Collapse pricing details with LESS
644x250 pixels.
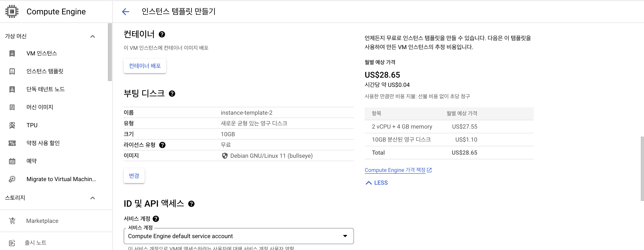click(x=377, y=183)
